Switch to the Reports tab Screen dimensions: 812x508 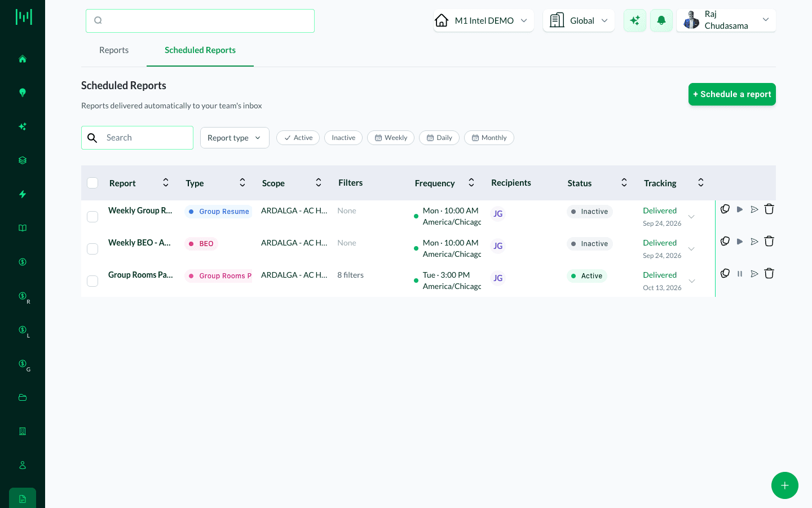pos(114,50)
